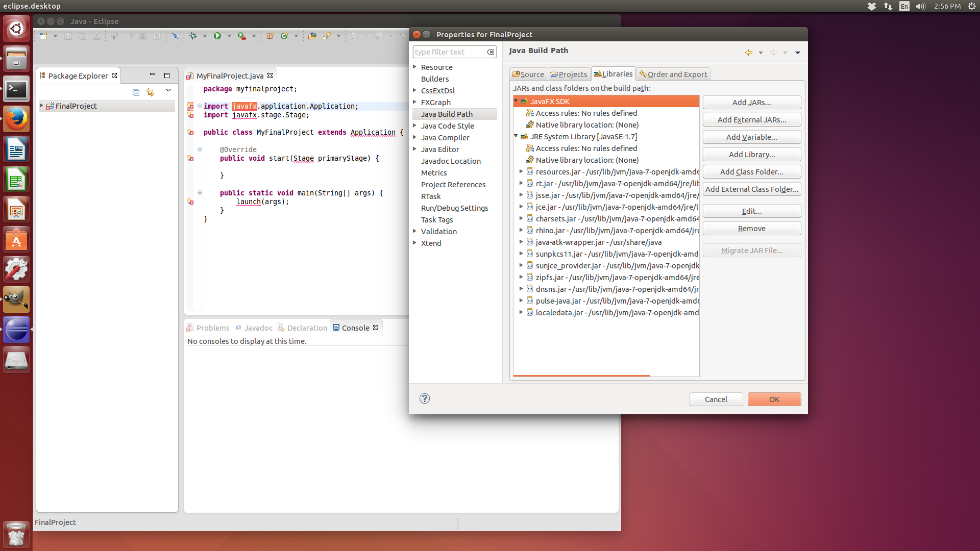980x551 pixels.
Task: Switch to the Projects tab
Action: click(x=569, y=74)
